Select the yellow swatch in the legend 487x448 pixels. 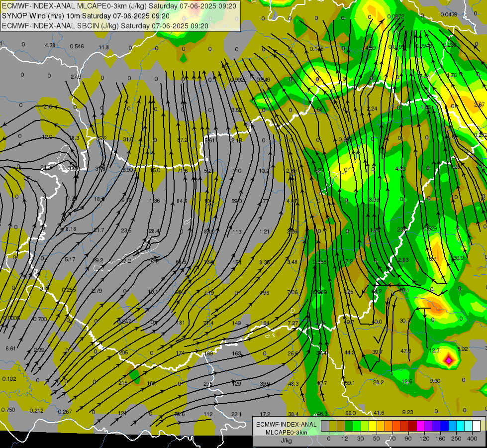[x=373, y=426]
